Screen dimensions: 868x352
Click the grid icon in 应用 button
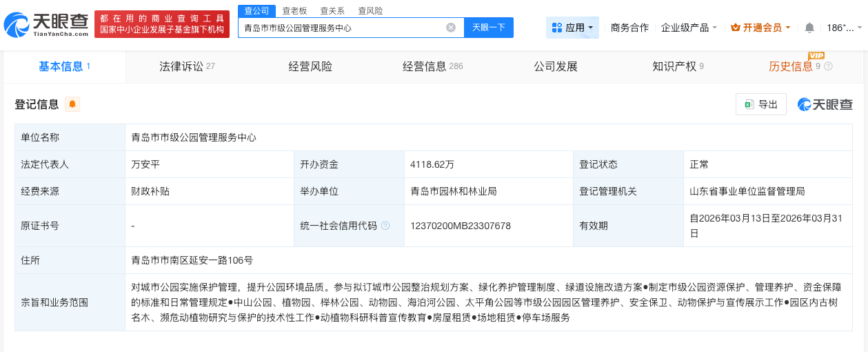click(557, 28)
